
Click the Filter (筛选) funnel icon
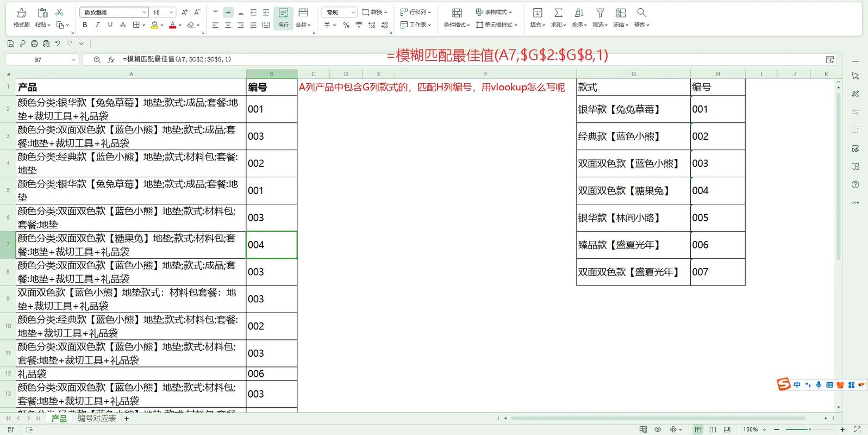[x=600, y=13]
